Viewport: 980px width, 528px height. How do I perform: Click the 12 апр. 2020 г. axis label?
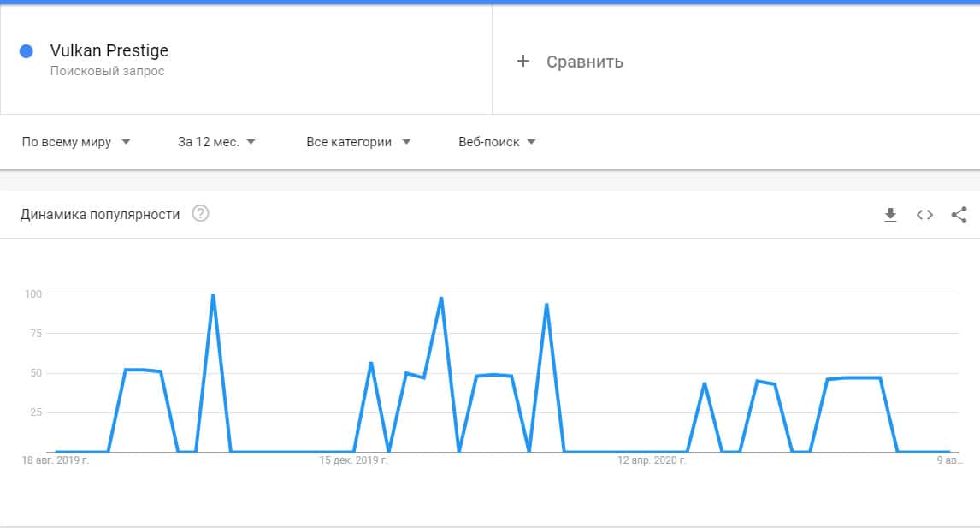pos(652,460)
